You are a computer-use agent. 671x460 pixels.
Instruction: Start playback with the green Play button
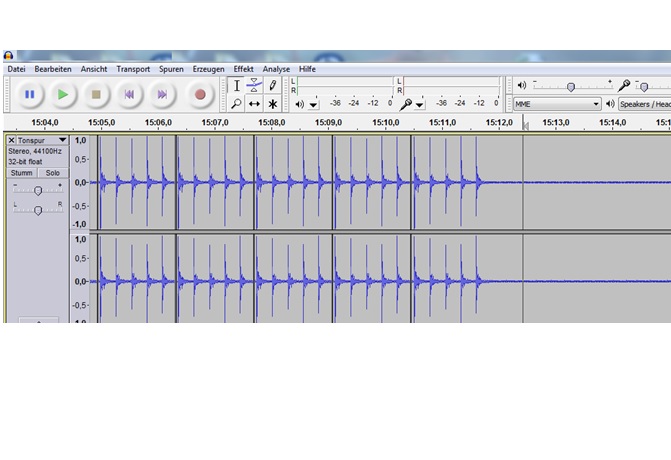pyautogui.click(x=62, y=95)
